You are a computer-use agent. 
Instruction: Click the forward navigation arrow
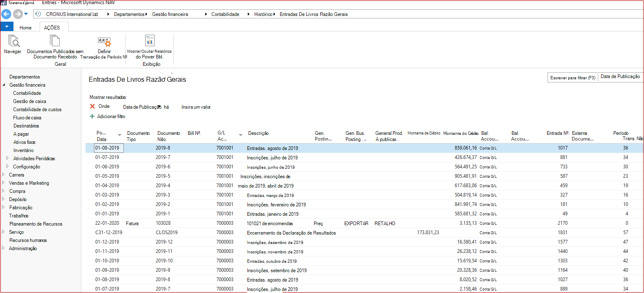pos(18,14)
